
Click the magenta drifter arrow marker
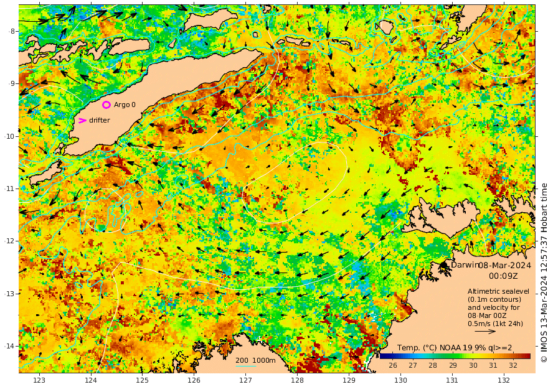(82, 121)
